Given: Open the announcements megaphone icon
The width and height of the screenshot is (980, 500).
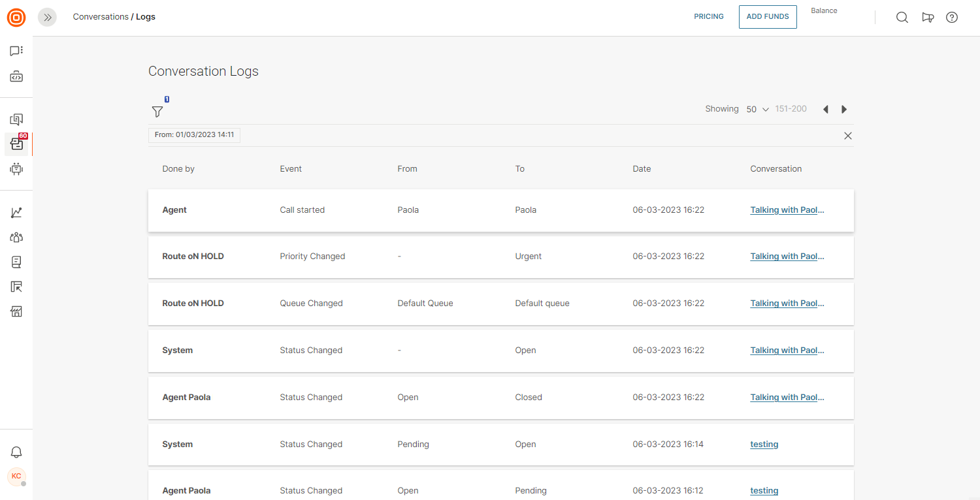Looking at the screenshot, I should tap(927, 18).
